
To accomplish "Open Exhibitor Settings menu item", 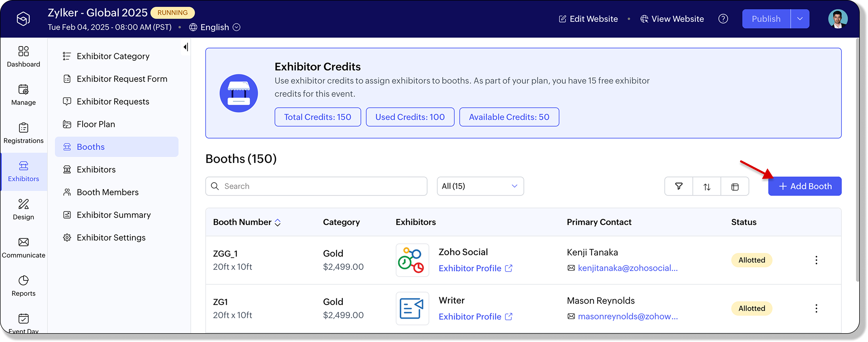I will [x=111, y=238].
